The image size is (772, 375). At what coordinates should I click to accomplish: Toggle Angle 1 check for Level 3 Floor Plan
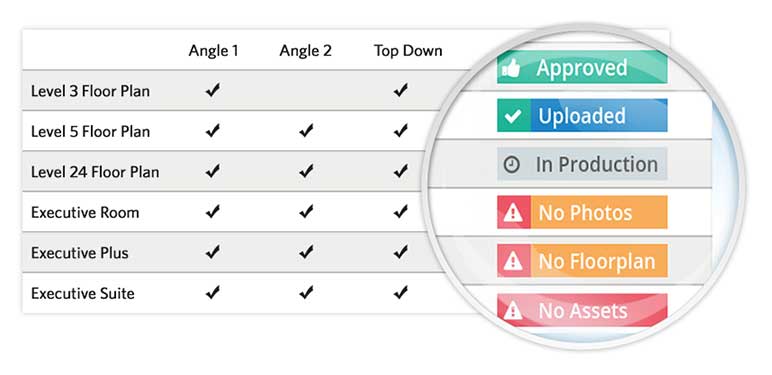pos(213,91)
